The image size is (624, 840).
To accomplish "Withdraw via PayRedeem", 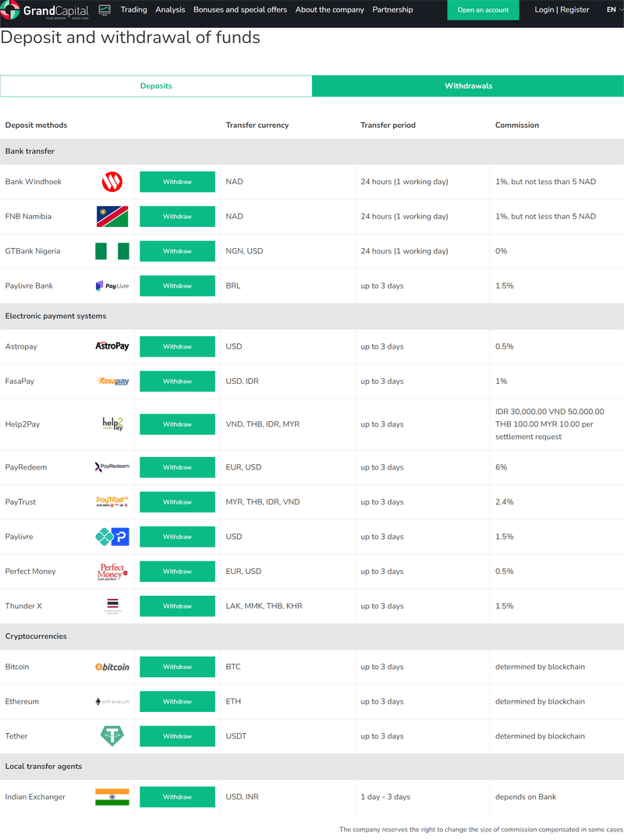I will click(x=177, y=467).
